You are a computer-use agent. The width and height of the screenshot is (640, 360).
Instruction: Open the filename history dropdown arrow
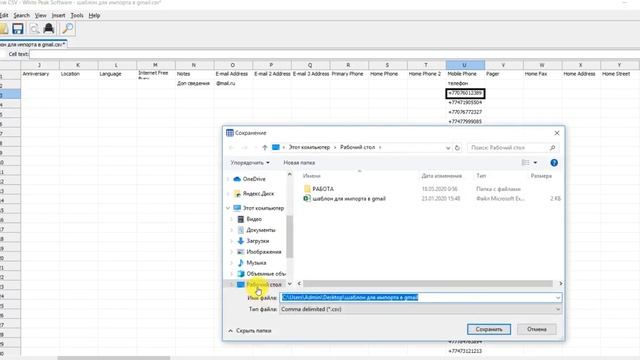click(558, 298)
